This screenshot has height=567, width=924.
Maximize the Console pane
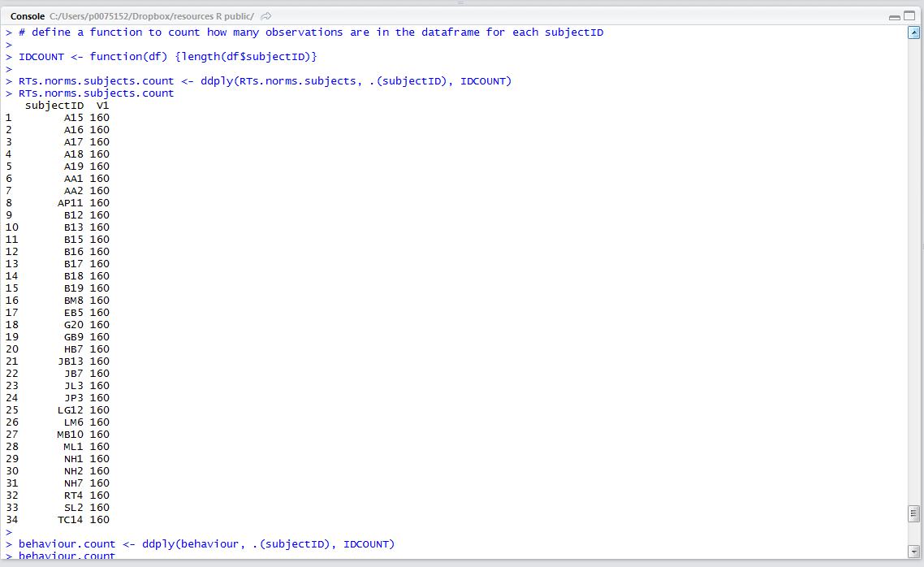pos(909,16)
